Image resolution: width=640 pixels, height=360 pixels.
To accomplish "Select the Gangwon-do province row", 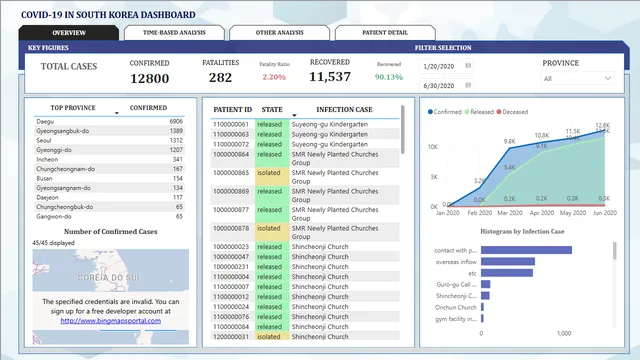I will click(109, 216).
